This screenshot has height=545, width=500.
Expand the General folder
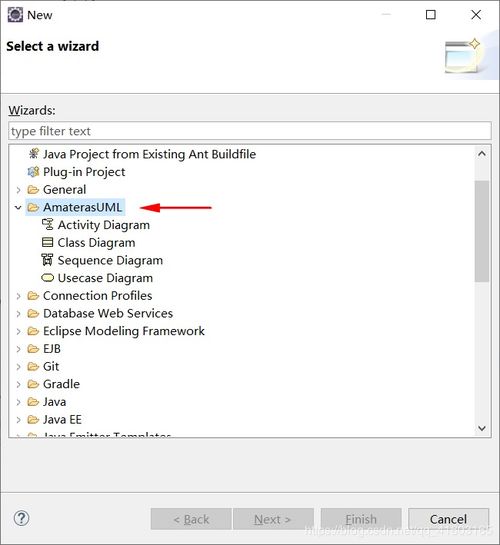coord(18,190)
